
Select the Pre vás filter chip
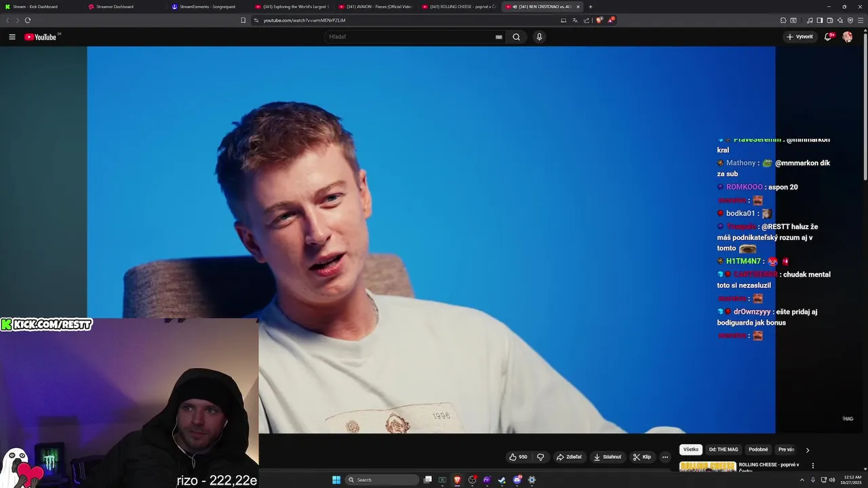pos(787,449)
